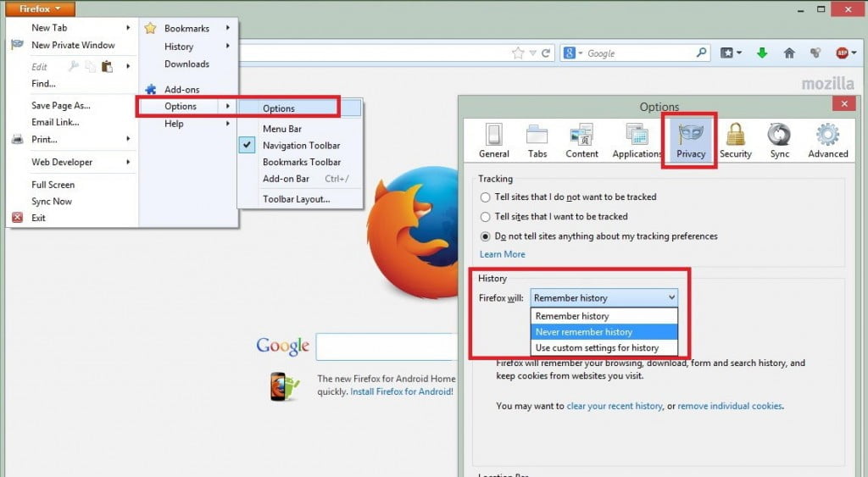Screen dimensions: 868x477
Task: Choose 'Use custom settings for history'
Action: 597,347
